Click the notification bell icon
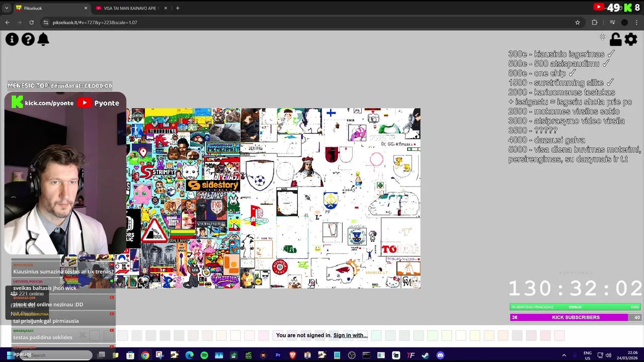 pyautogui.click(x=43, y=39)
